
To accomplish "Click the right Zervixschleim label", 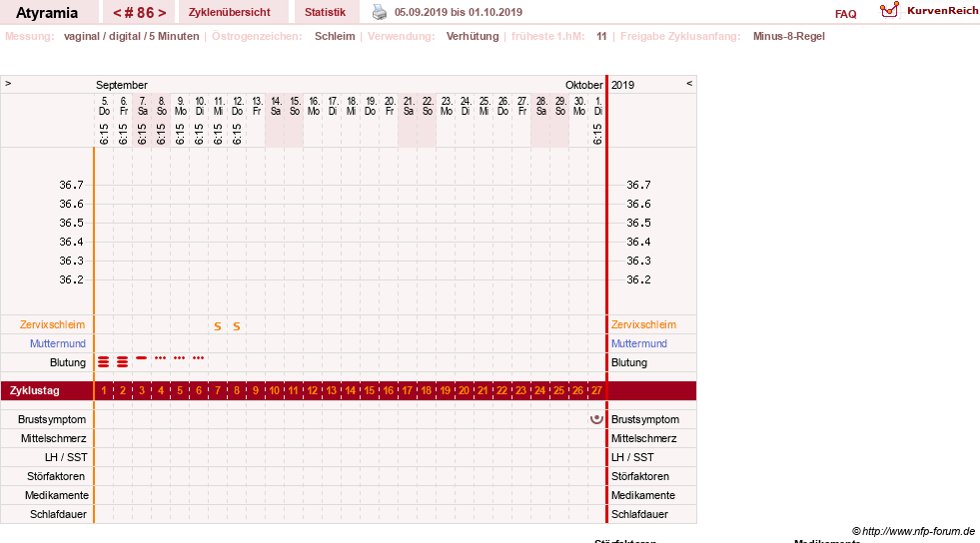I will pos(643,324).
